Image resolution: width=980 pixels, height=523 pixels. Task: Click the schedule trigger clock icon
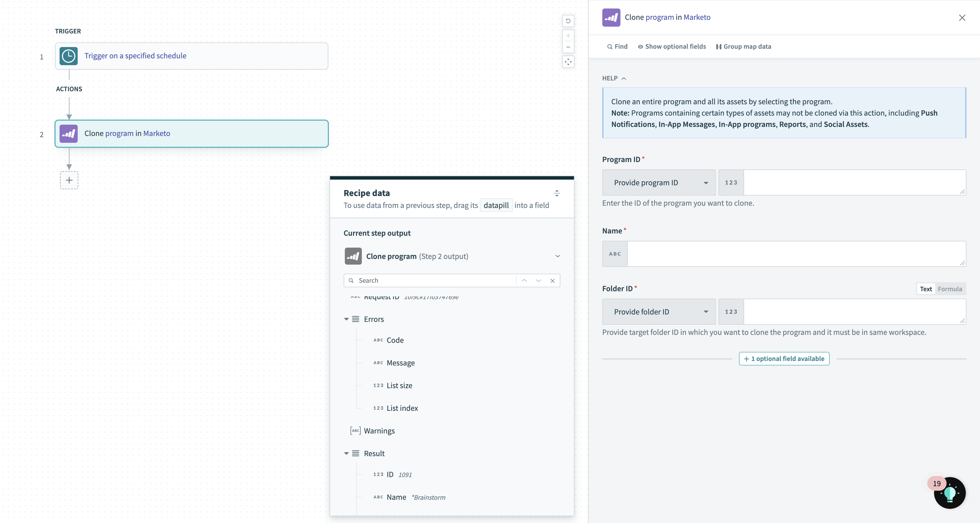[68, 56]
